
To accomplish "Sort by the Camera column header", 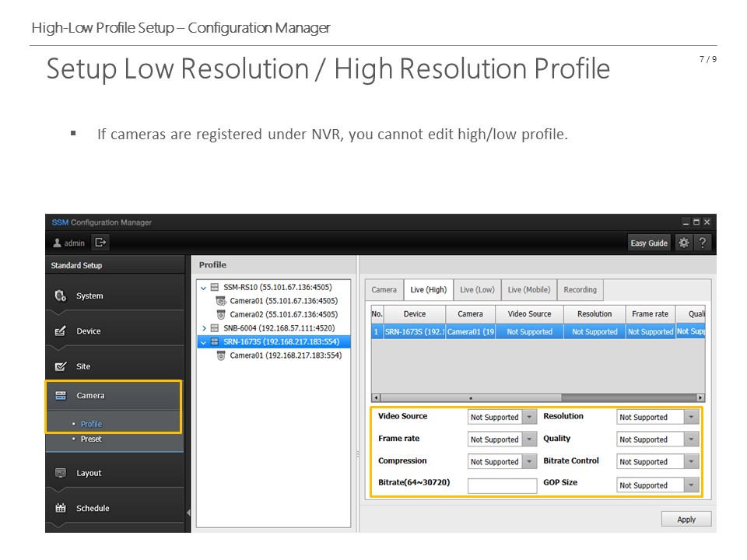I will pos(470,313).
